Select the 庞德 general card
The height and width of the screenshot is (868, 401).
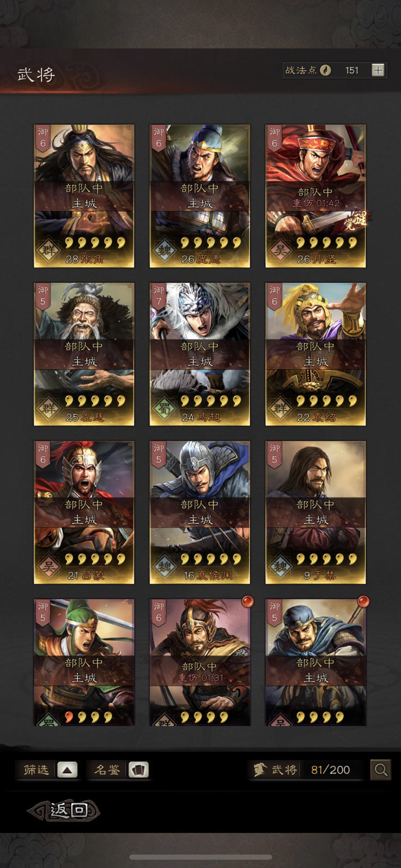click(x=200, y=196)
